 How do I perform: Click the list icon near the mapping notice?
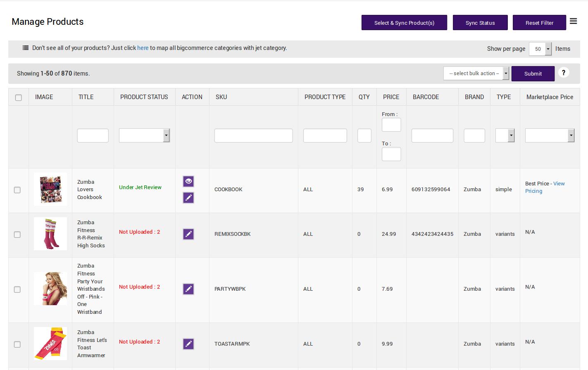click(x=25, y=47)
